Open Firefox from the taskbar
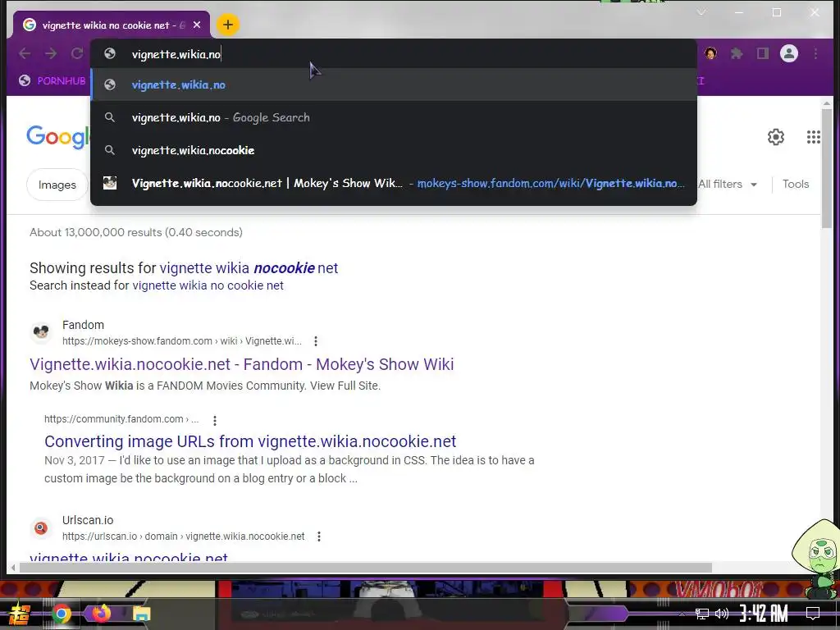The image size is (840, 630). (x=101, y=614)
